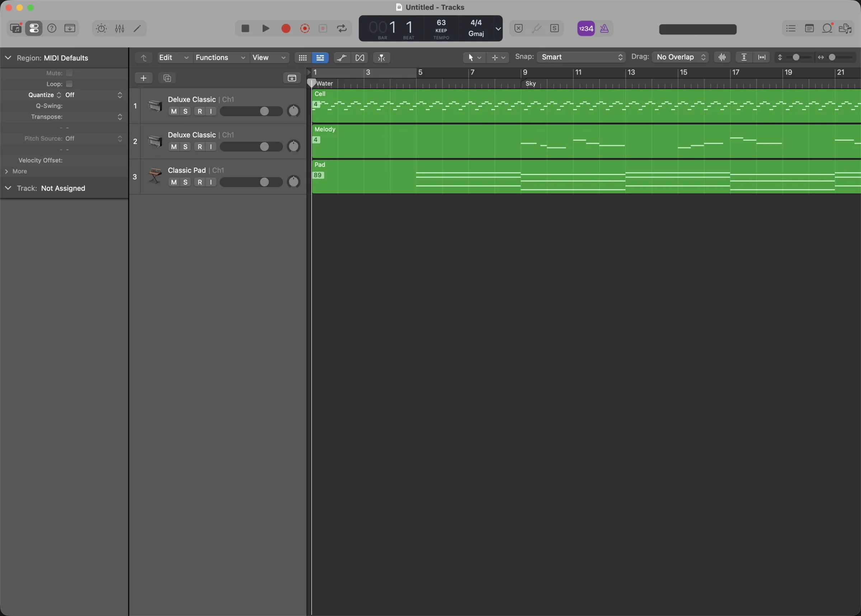This screenshot has height=616, width=861.
Task: Open the Loop Browser icon
Action: click(x=827, y=28)
